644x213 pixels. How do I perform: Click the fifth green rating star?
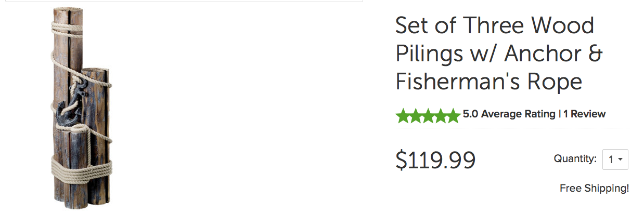(x=453, y=115)
